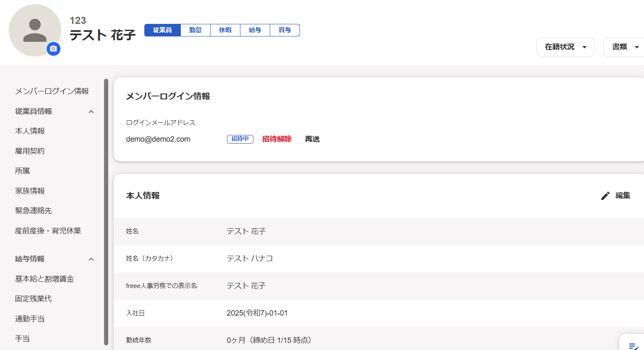Click the sidebar vertical scrollbar

tap(106, 210)
